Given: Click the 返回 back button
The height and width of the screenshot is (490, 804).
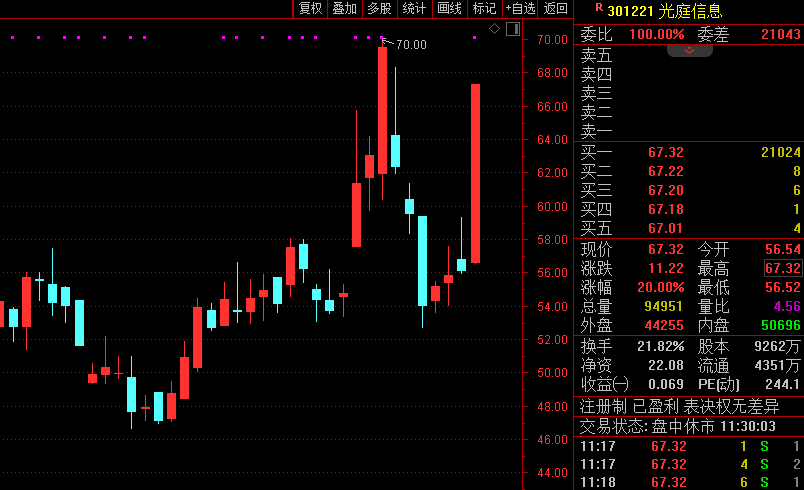Looking at the screenshot, I should 555,9.
